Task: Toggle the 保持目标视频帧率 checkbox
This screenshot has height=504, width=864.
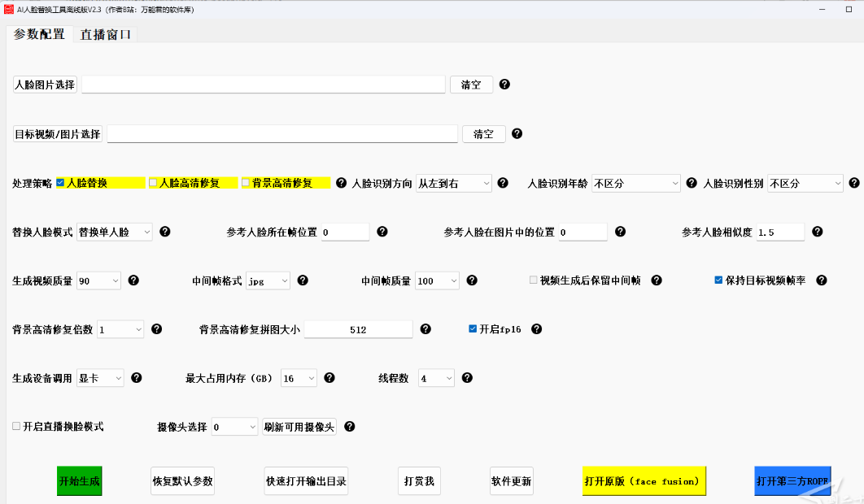Action: tap(718, 280)
